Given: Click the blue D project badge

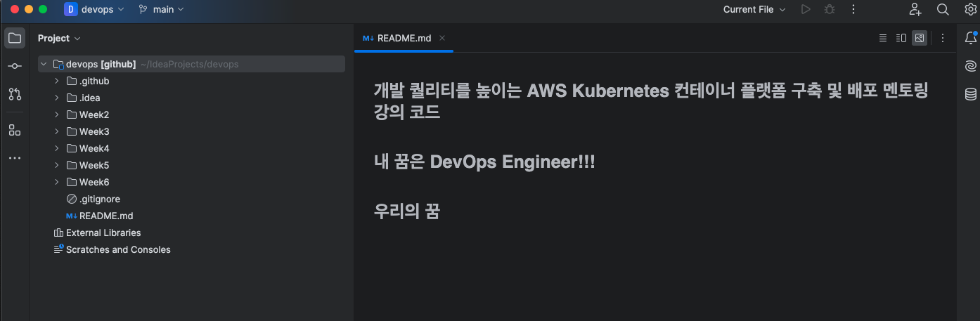Looking at the screenshot, I should click(x=71, y=10).
